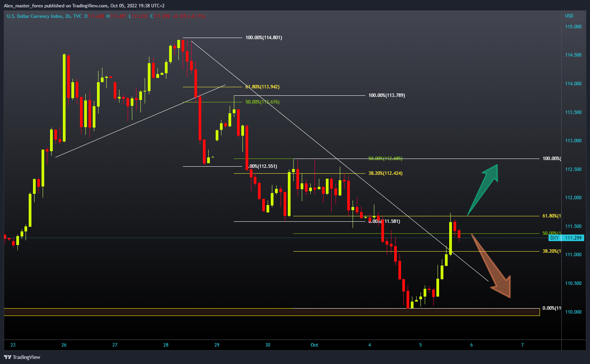The image size is (590, 364).
Task: Select Fibonacci label 50.00%(112.685)
Action: (x=385, y=159)
